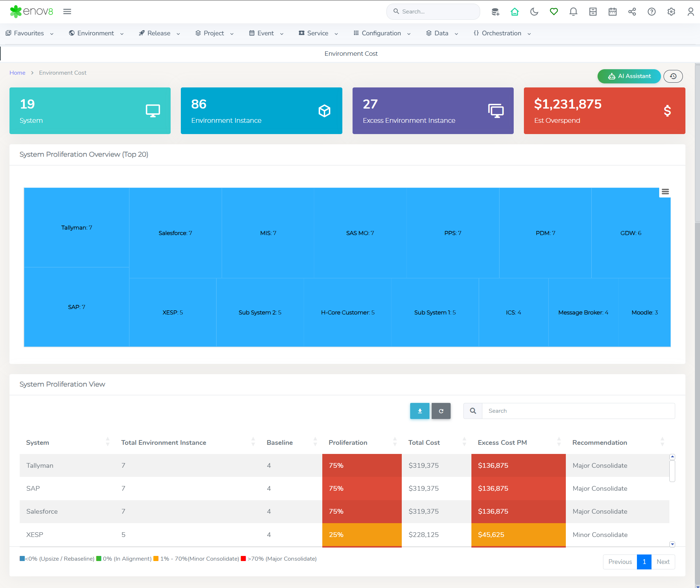Open the calendar icon in header
This screenshot has height=588, width=700.
[612, 12]
